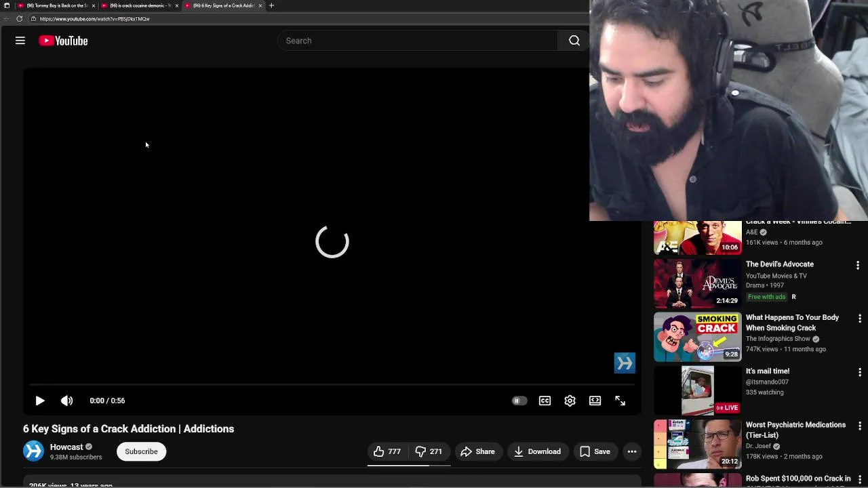This screenshot has width=868, height=488.
Task: Click Howcast verified checkmark badge
Action: point(89,447)
